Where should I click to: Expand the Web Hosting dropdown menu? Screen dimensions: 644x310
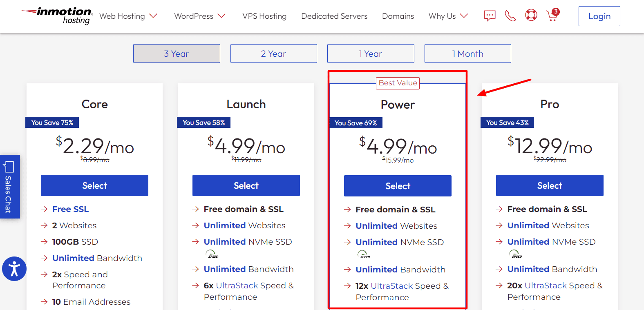coord(128,16)
